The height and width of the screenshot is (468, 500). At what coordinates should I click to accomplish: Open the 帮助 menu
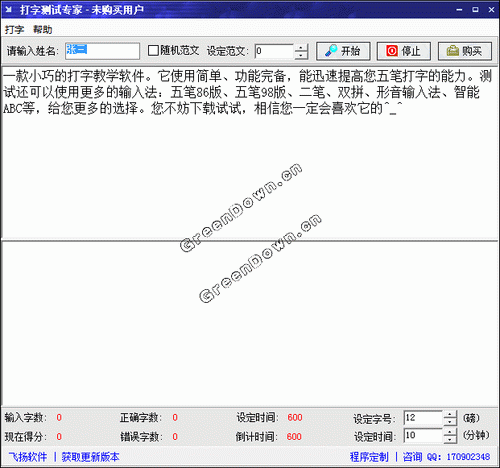tap(43, 30)
